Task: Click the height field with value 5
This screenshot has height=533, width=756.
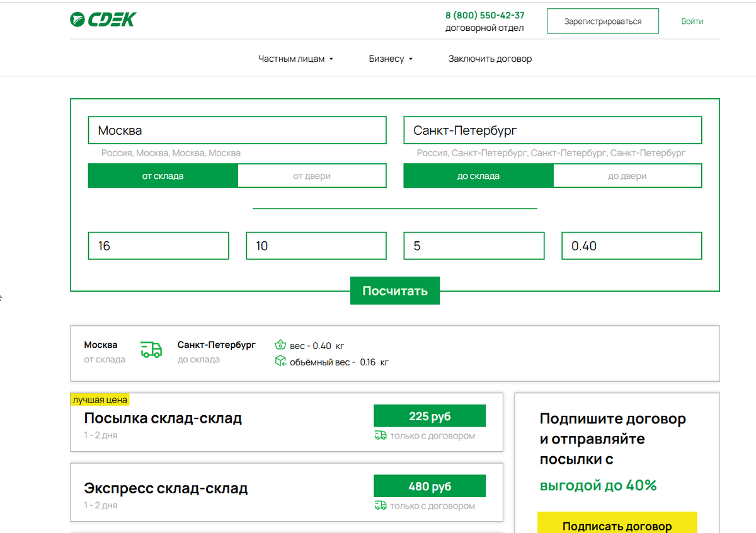Action: click(x=474, y=246)
